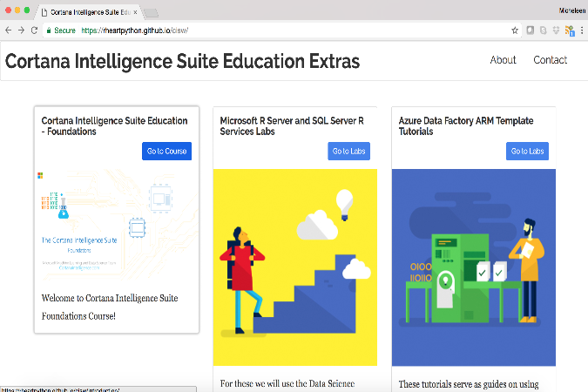
Task: Click Go to Labs under R Server
Action: point(348,152)
